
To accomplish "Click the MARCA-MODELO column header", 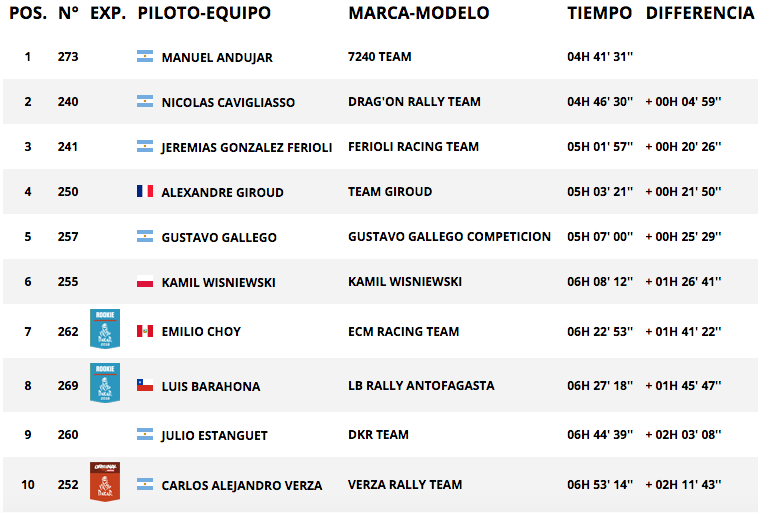I will (x=418, y=13).
